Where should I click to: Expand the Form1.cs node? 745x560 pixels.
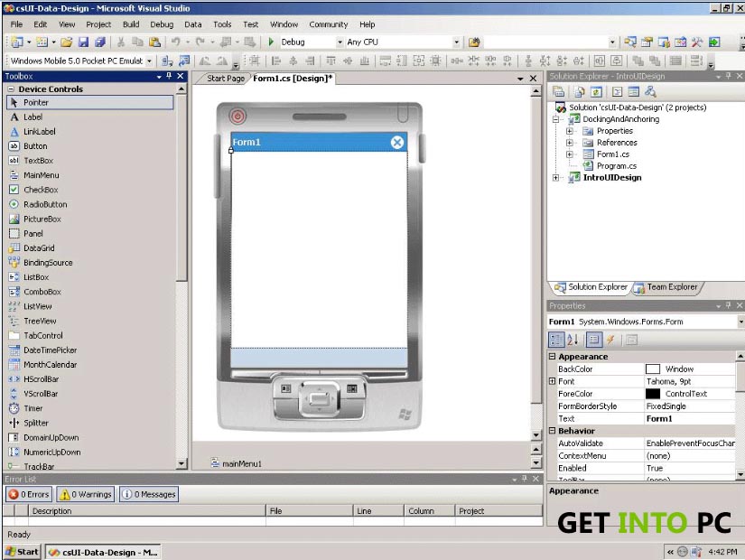(569, 154)
